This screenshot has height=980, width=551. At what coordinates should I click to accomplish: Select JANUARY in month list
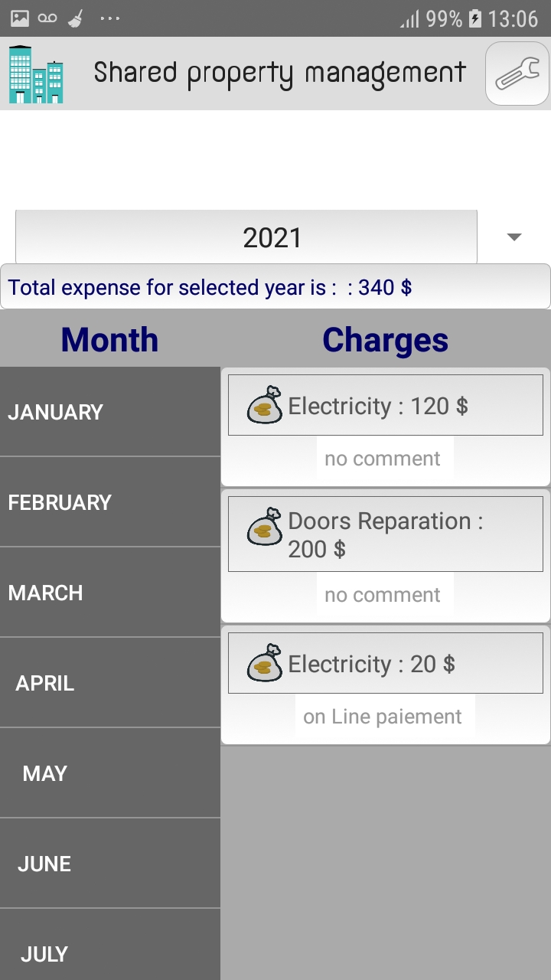coord(110,412)
